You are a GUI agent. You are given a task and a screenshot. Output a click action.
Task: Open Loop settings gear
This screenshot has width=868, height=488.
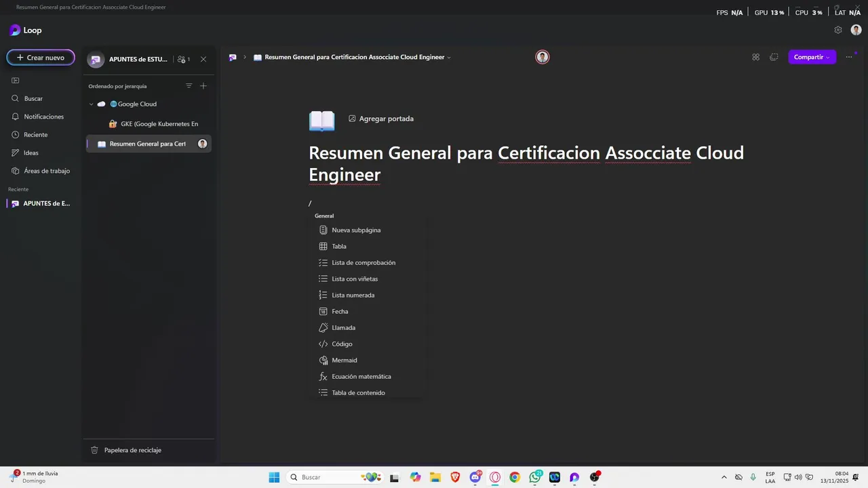(x=838, y=30)
